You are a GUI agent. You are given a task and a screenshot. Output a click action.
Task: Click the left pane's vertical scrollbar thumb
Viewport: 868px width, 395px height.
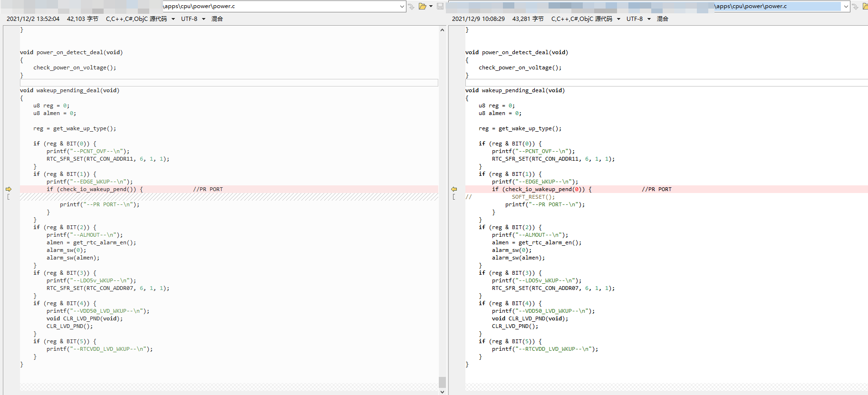tap(442, 382)
